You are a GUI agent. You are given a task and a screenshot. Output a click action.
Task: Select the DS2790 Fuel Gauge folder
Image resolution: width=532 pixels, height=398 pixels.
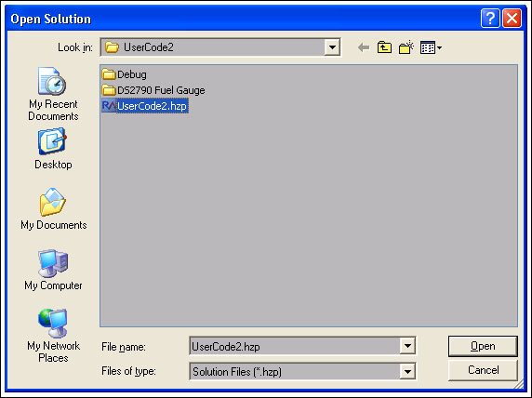pyautogui.click(x=153, y=90)
